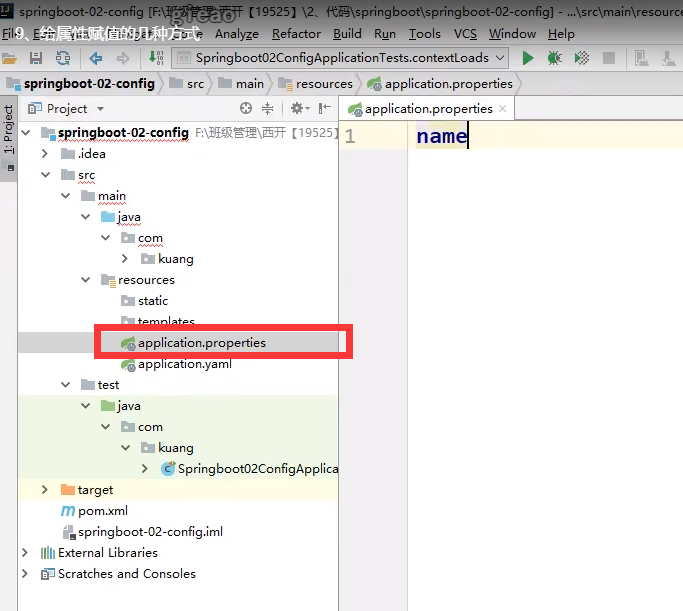The height and width of the screenshot is (611, 683).
Task: Click main breadcrumb in navigation bar
Action: coord(241,84)
